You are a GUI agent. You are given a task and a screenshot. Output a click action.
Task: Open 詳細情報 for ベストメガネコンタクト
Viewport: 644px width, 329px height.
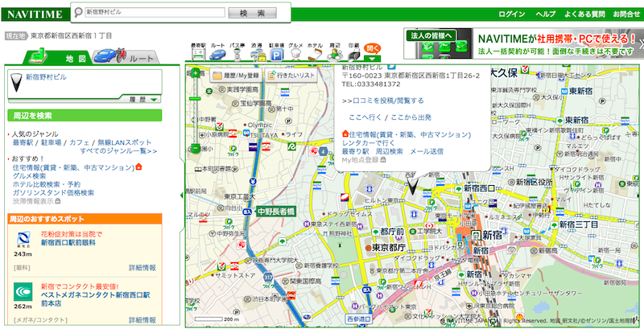142,320
